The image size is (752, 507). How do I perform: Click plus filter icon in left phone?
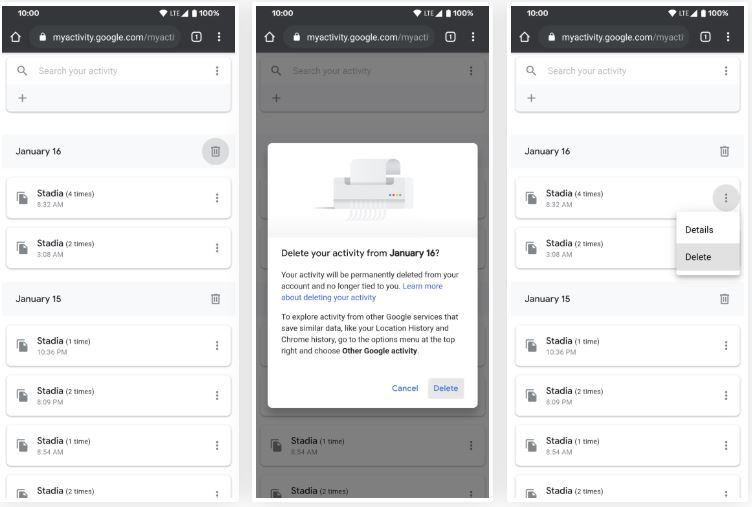[22, 98]
